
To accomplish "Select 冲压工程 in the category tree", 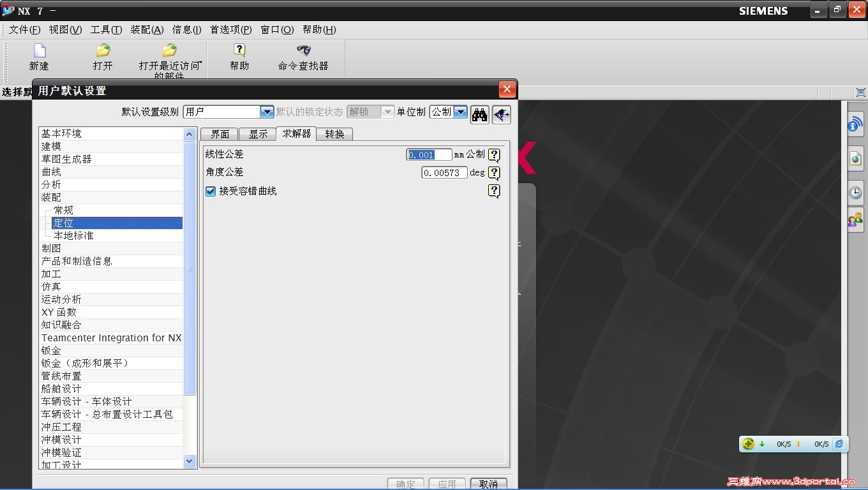I will tap(61, 427).
